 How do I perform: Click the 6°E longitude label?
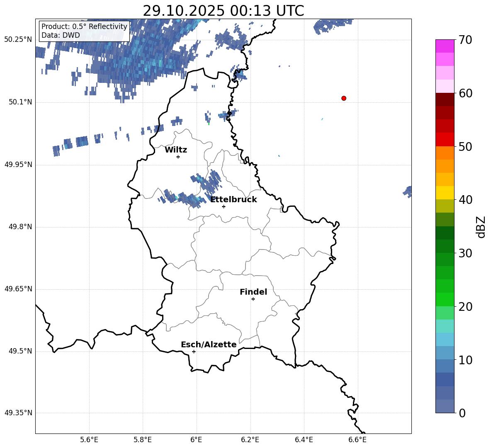(196, 440)
